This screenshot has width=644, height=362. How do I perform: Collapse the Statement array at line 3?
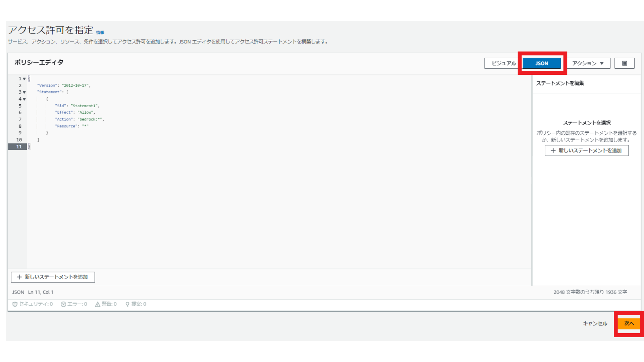click(24, 92)
